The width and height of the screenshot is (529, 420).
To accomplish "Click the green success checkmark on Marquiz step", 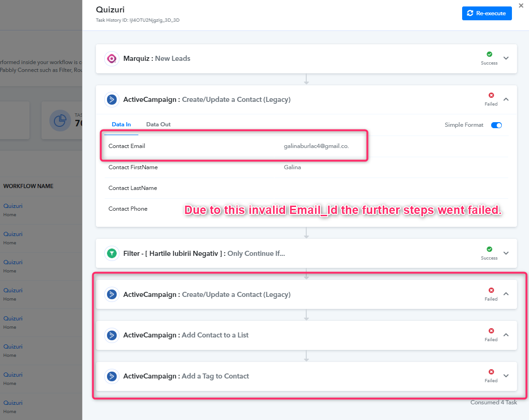I will (489, 54).
